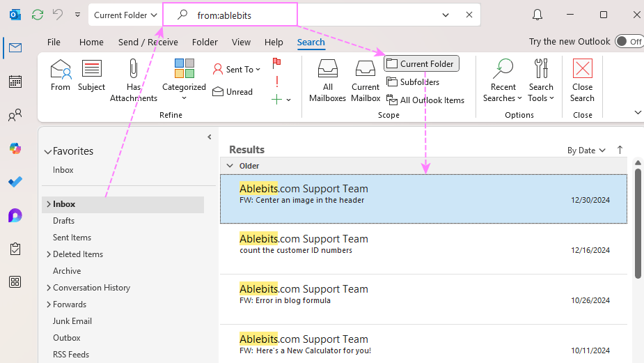Expand the By Date sort dropdown
The height and width of the screenshot is (363, 644).
click(x=586, y=150)
